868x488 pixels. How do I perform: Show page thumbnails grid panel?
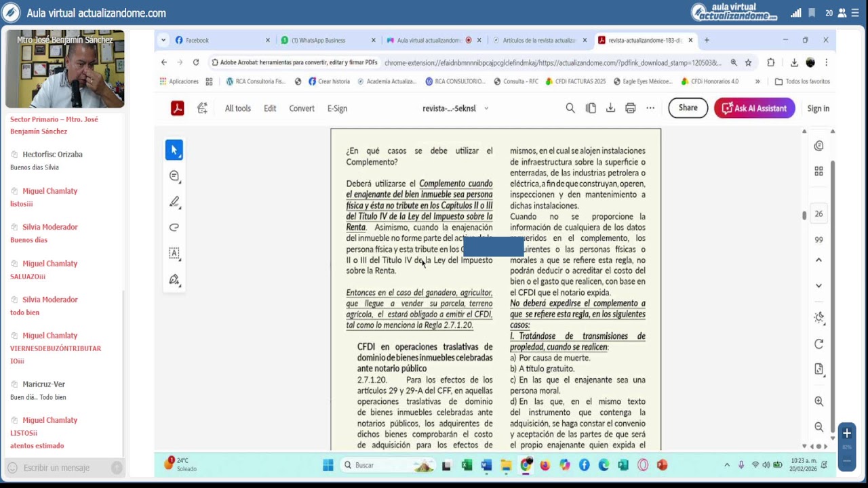pyautogui.click(x=818, y=171)
